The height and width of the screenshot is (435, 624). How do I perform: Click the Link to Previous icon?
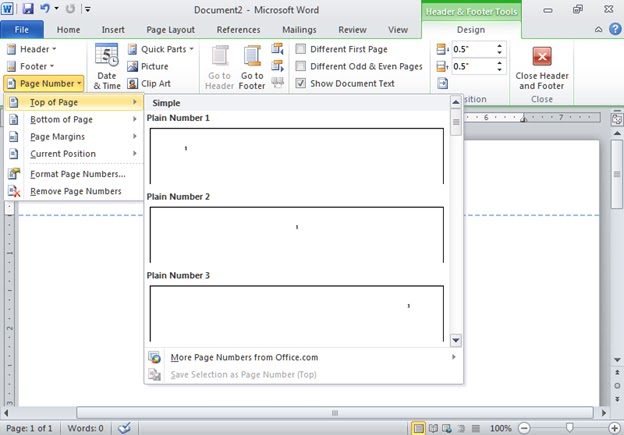click(277, 83)
